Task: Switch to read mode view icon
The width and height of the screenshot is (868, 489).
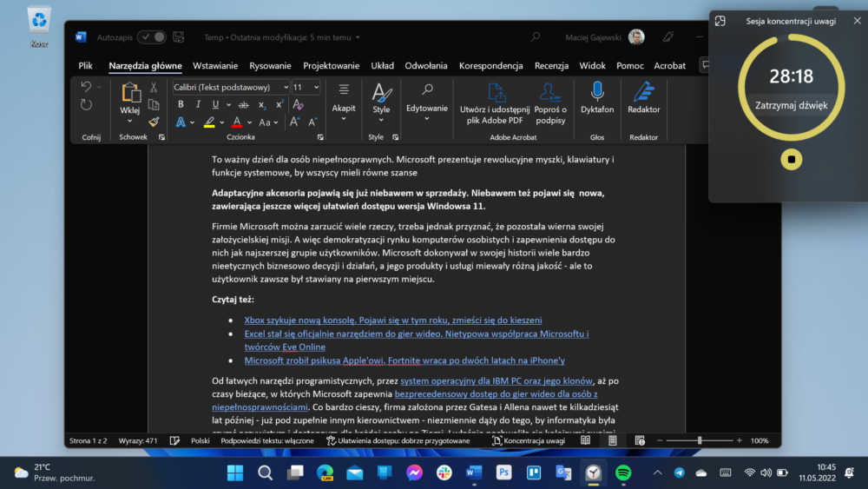Action: pyautogui.click(x=585, y=441)
